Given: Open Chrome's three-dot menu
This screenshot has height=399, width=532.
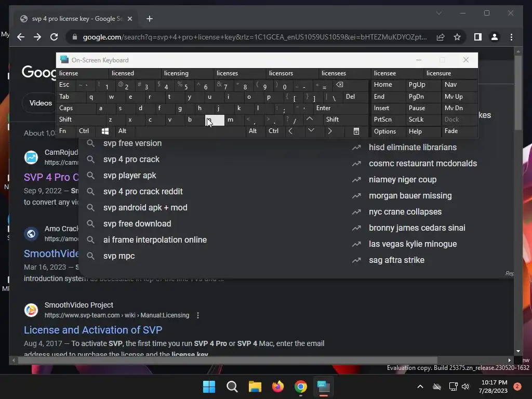Looking at the screenshot, I should (511, 37).
